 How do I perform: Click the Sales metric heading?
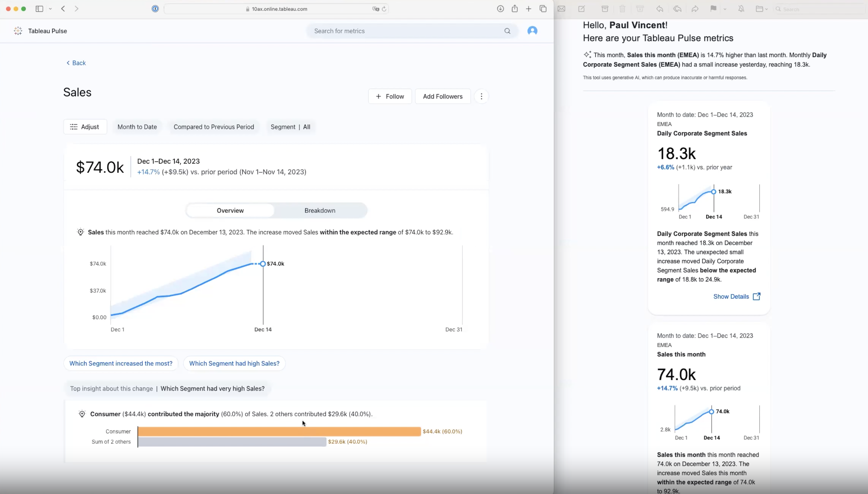77,92
